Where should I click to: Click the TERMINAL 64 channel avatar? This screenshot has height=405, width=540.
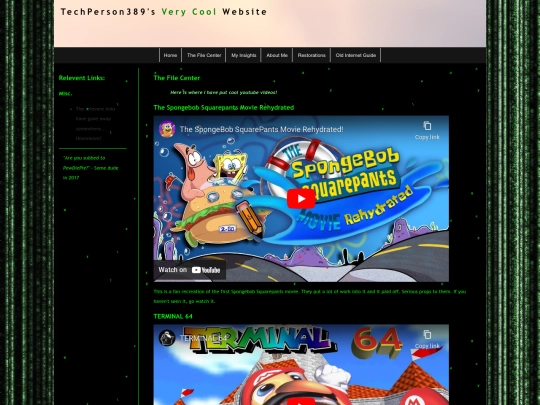point(167,338)
